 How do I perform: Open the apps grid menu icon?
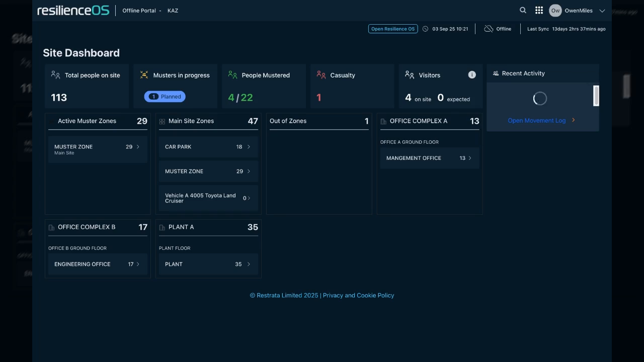(x=539, y=10)
